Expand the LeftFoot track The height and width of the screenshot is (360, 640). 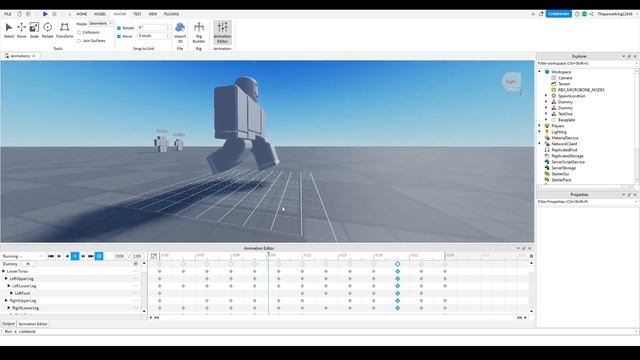pos(11,293)
